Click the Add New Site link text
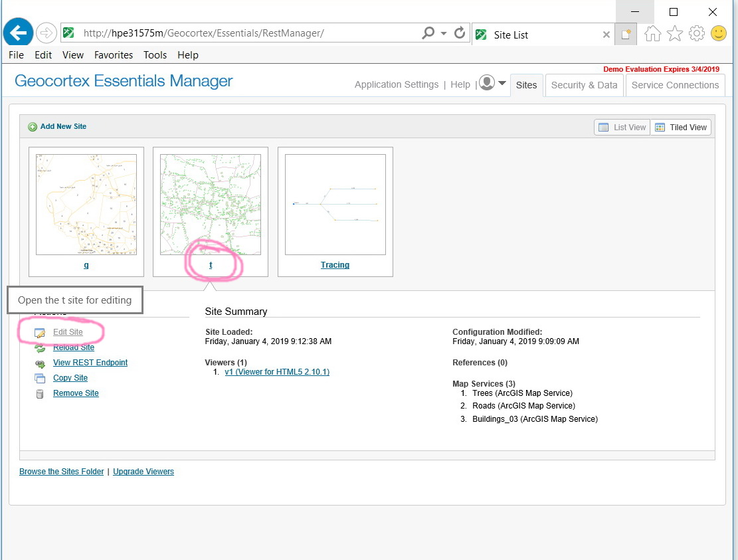The height and width of the screenshot is (560, 738). pos(63,126)
